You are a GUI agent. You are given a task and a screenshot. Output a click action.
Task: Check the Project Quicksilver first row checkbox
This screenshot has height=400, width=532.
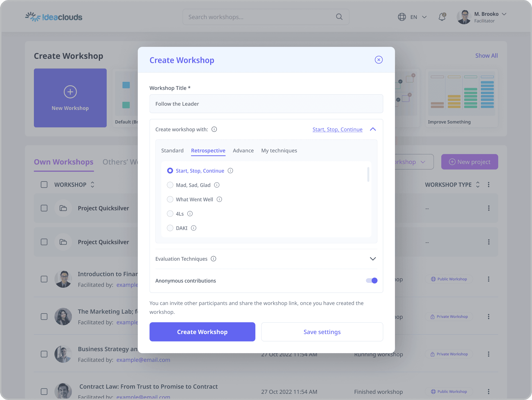coord(44,208)
